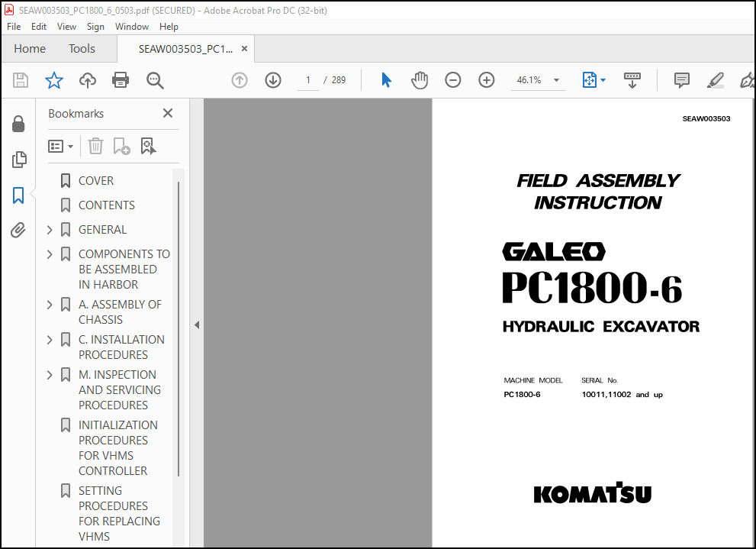Image resolution: width=756 pixels, height=549 pixels.
Task: Open the View menu
Action: 66,27
